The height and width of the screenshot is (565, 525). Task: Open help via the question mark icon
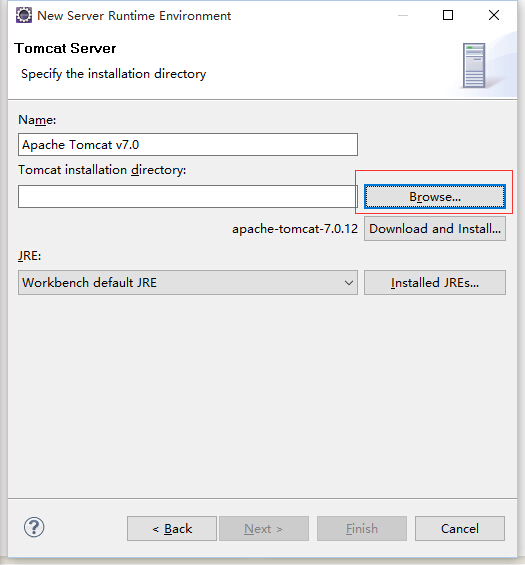tap(34, 527)
